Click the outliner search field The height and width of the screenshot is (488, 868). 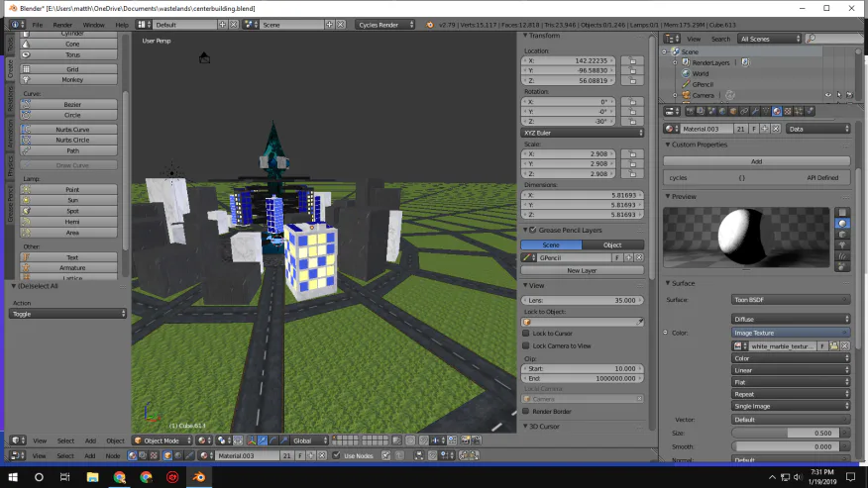click(836, 39)
